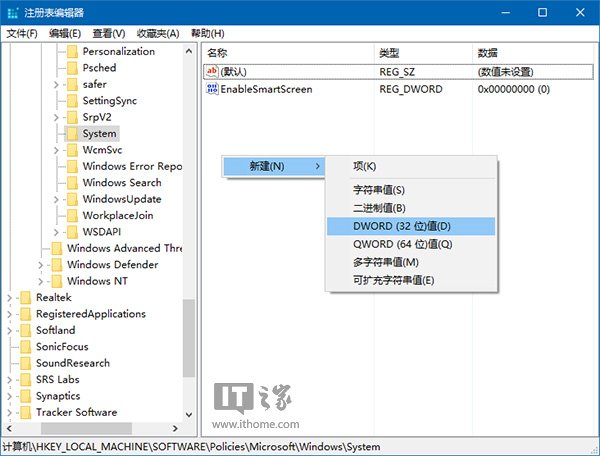This screenshot has width=600, height=456.
Task: Click the tree vertical scrollbar thumb
Action: (189, 338)
